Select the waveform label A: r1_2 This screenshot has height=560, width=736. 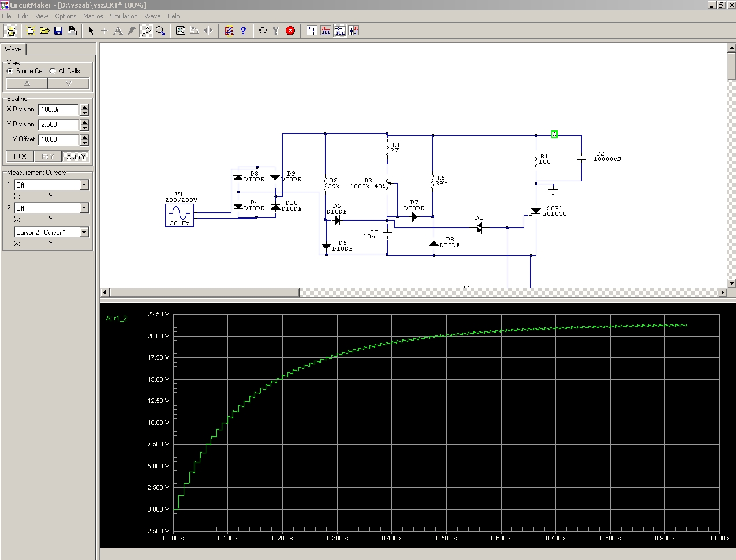coord(116,318)
